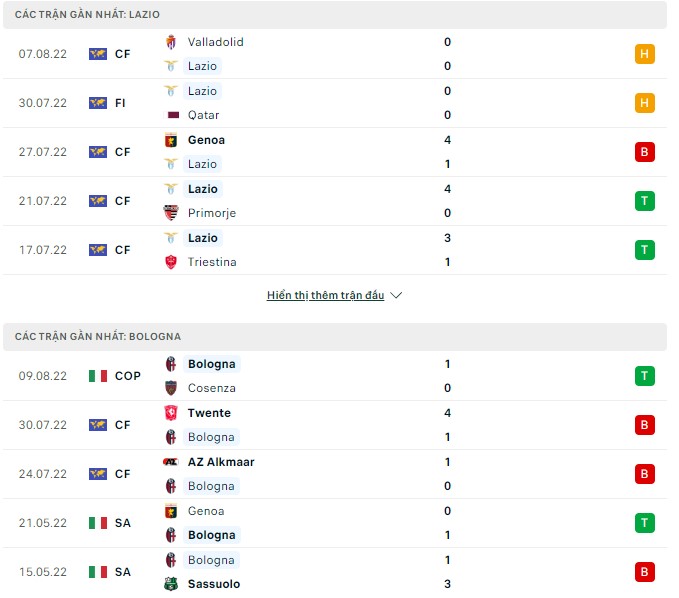Click the Cosenza team crest icon

171,388
